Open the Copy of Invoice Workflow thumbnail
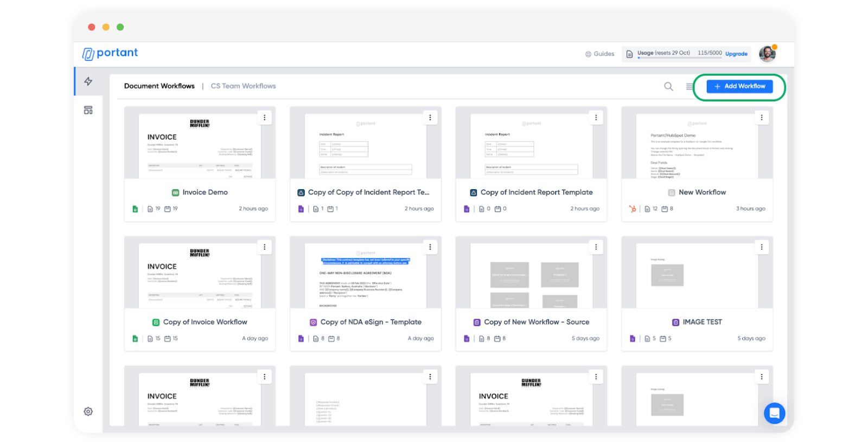The width and height of the screenshot is (868, 446). pos(200,275)
